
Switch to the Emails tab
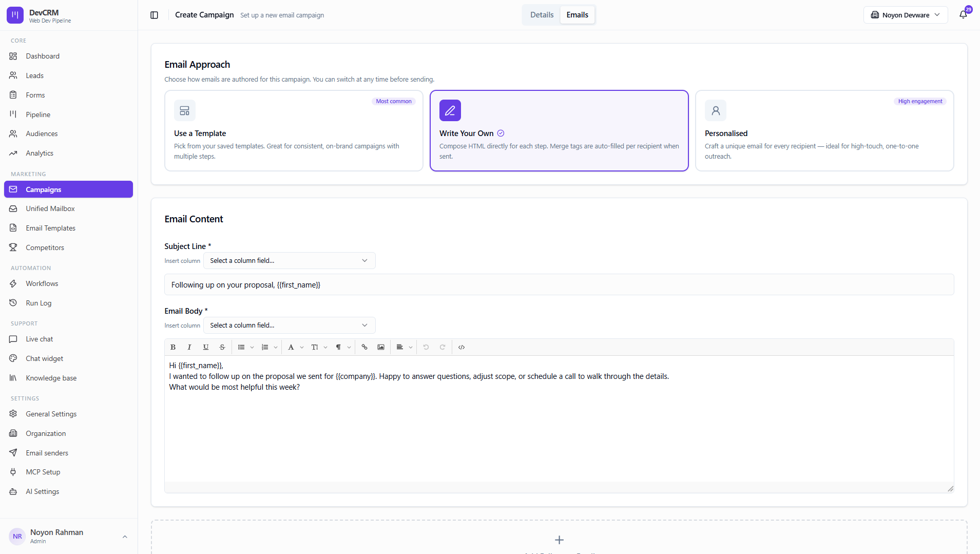pos(577,15)
